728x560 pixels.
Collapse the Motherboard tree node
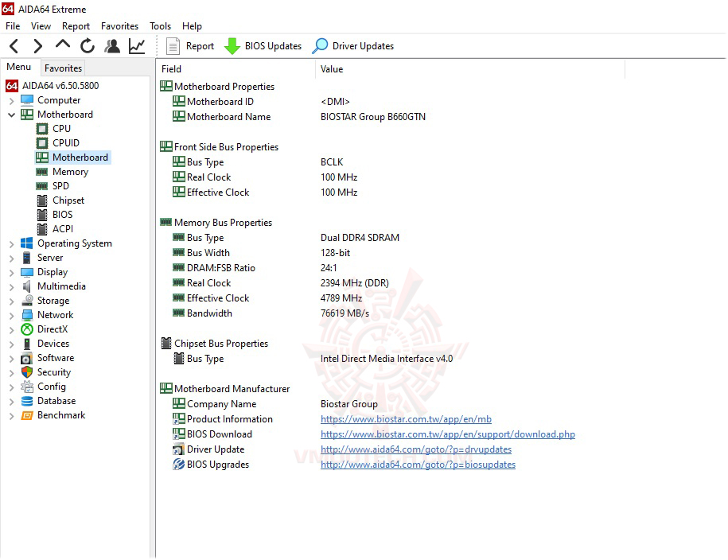12,115
